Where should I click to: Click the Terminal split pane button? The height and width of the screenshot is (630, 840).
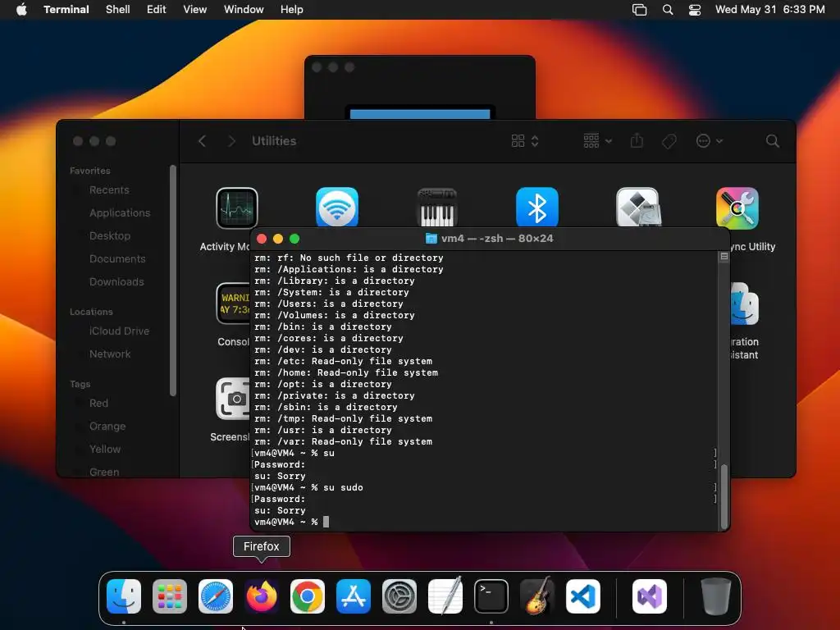(724, 257)
